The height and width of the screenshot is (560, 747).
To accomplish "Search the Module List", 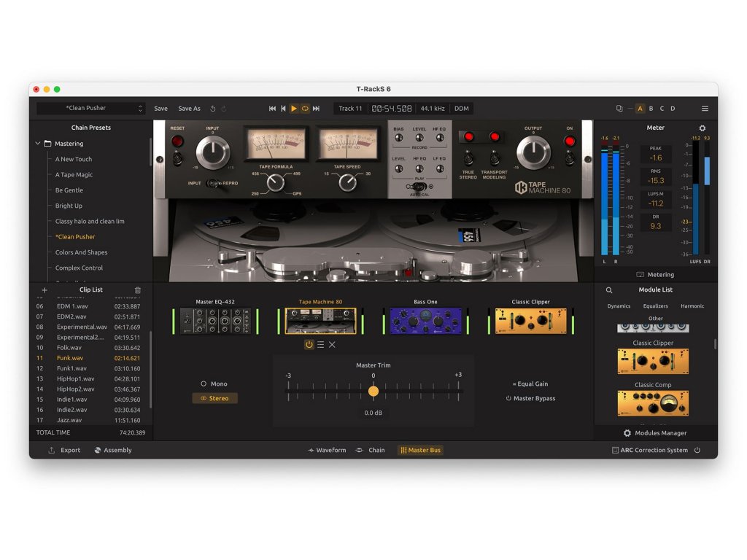I will (609, 290).
